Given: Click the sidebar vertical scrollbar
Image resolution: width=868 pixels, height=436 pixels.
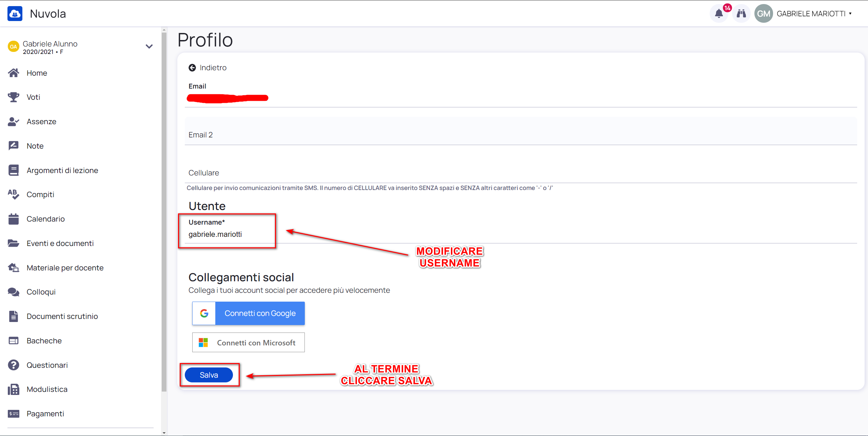Looking at the screenshot, I should [164, 212].
